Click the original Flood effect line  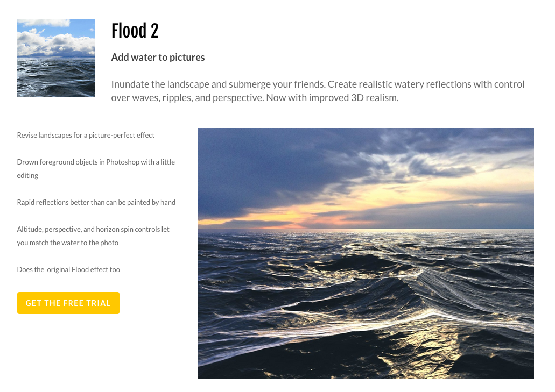coord(68,269)
